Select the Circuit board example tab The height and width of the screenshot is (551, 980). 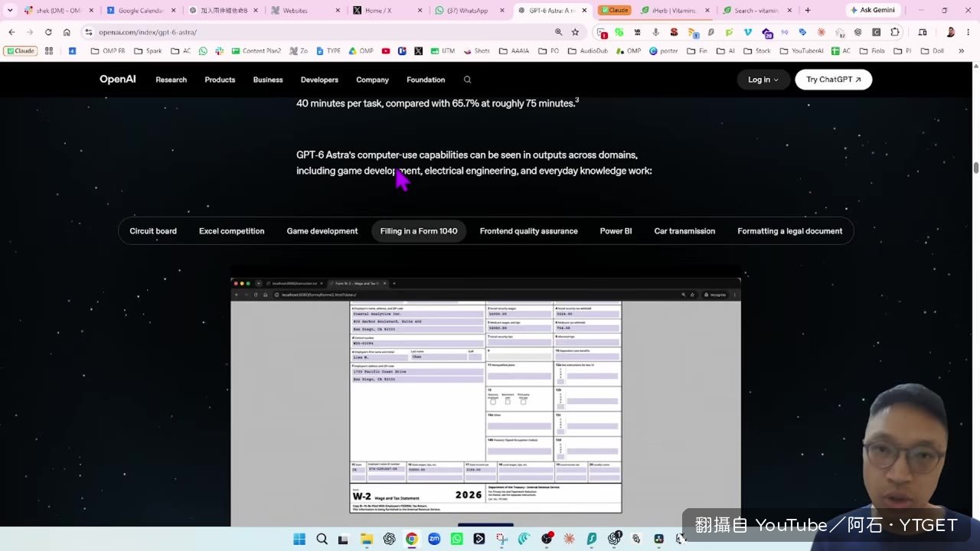pos(153,231)
